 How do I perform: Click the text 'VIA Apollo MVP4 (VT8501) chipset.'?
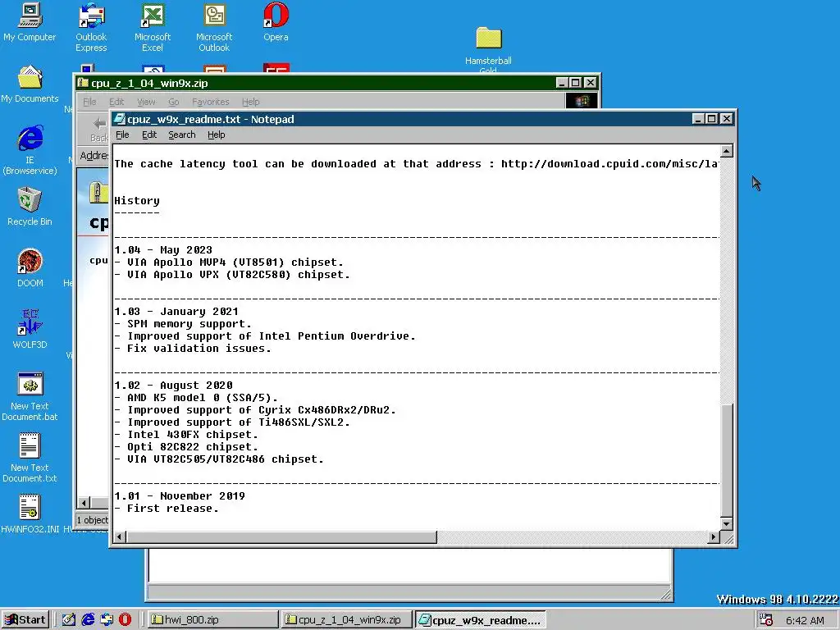pyautogui.click(x=235, y=262)
